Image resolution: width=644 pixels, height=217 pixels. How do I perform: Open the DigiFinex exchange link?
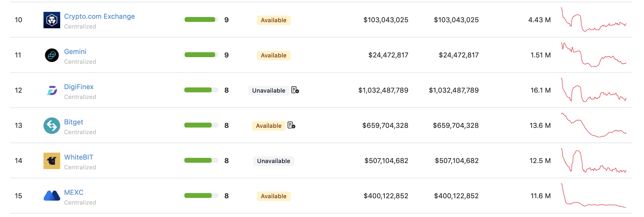[79, 87]
